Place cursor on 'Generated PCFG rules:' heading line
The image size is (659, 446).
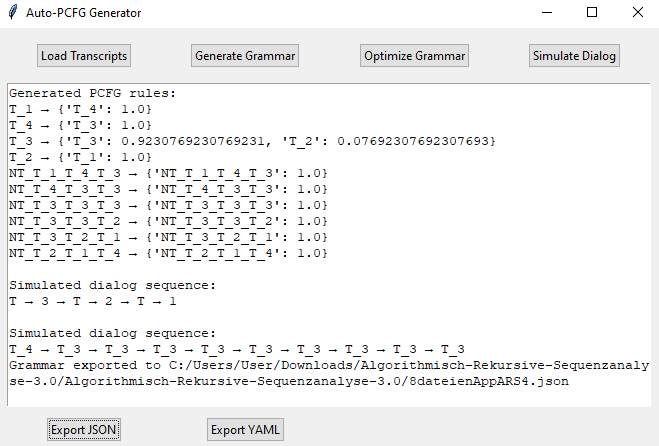92,93
